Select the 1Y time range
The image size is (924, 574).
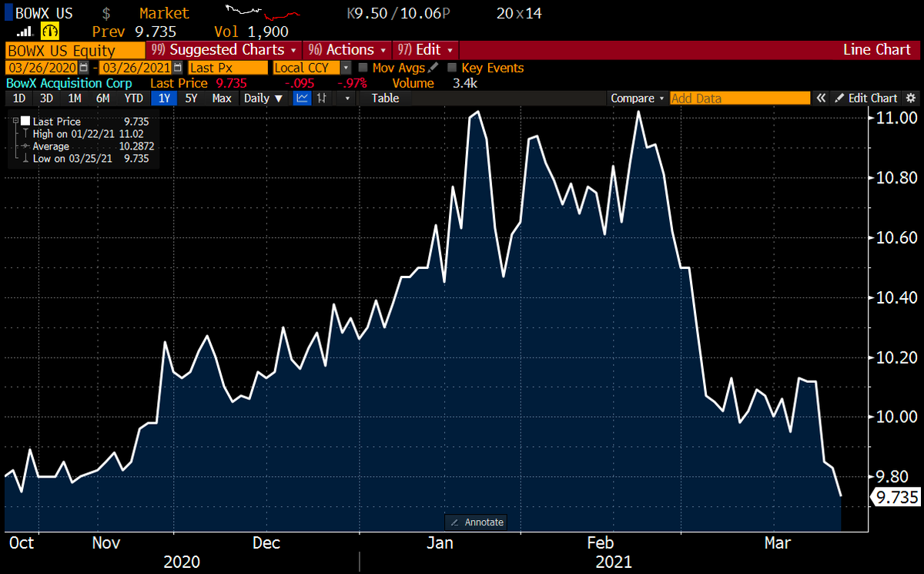164,98
